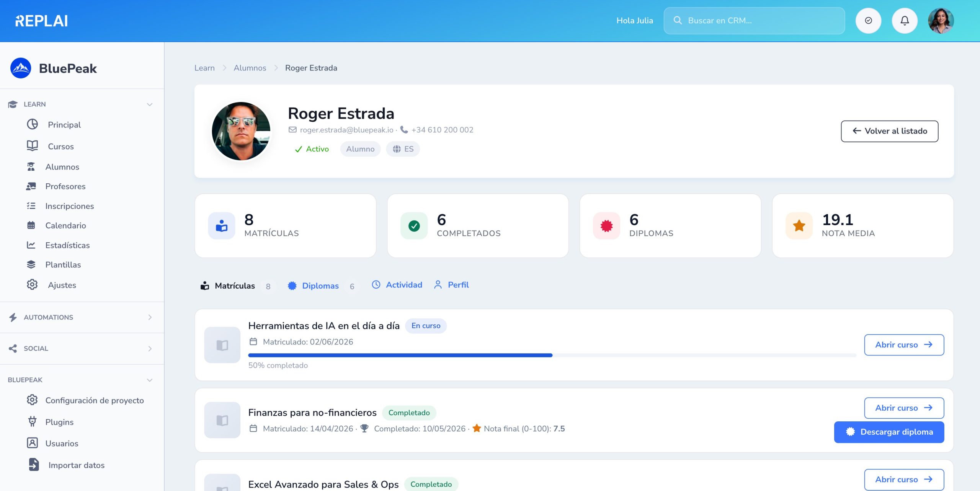This screenshot has width=980, height=491.
Task: Click the Alumno role badge
Action: 360,149
